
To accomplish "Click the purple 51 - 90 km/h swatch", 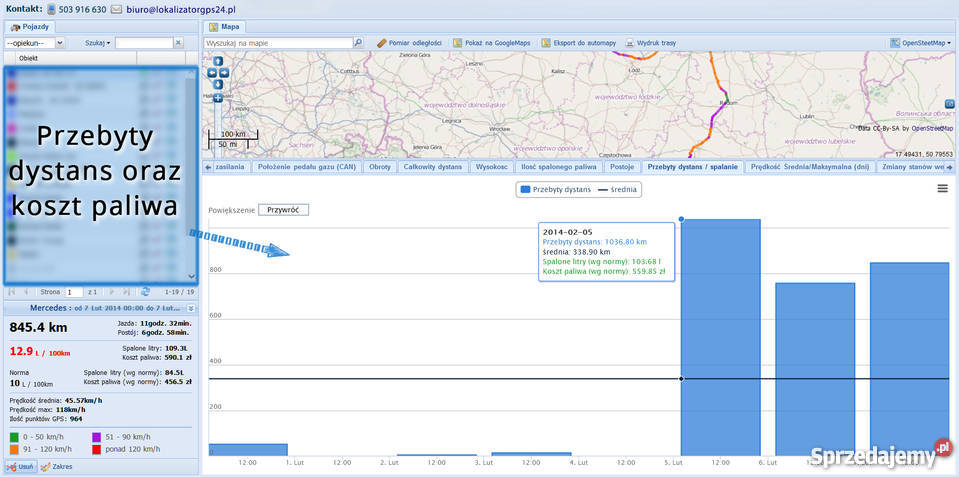I will (95, 437).
